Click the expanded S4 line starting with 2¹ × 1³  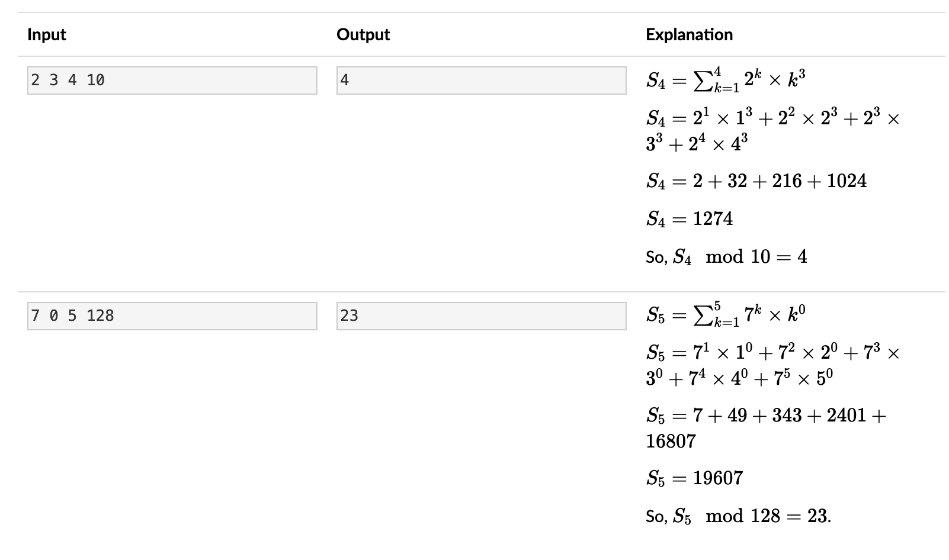[773, 118]
